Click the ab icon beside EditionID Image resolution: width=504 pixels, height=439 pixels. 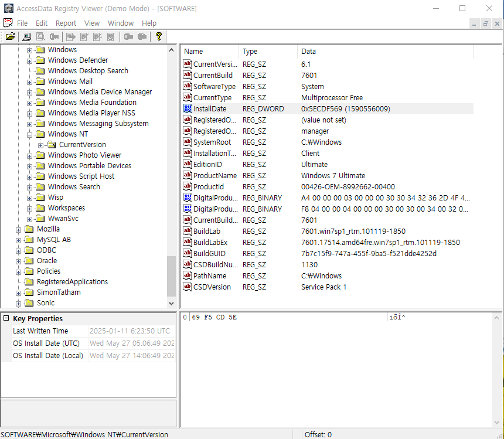tap(188, 164)
